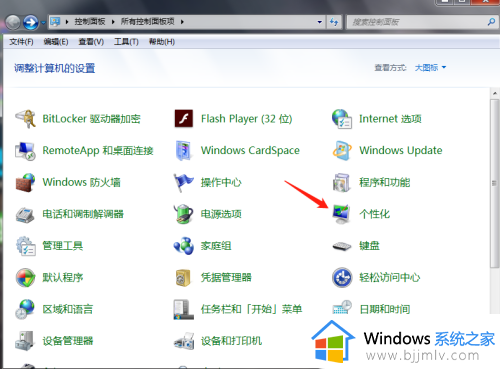
Task: Open the 工具(T) menu
Action: point(126,42)
